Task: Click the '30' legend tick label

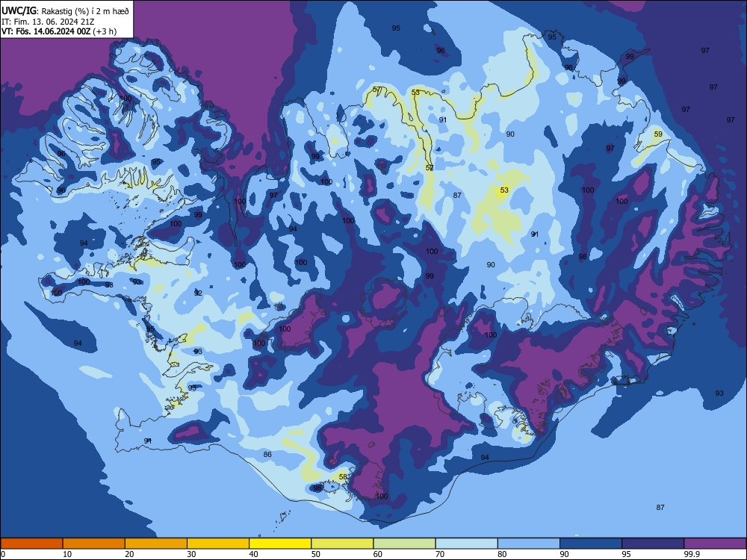Action: [x=191, y=554]
